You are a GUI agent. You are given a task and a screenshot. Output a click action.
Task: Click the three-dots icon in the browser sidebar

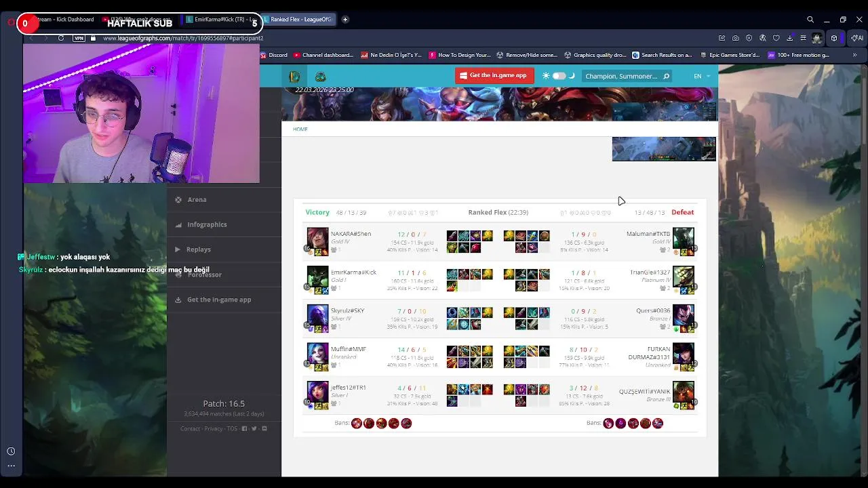tap(11, 466)
